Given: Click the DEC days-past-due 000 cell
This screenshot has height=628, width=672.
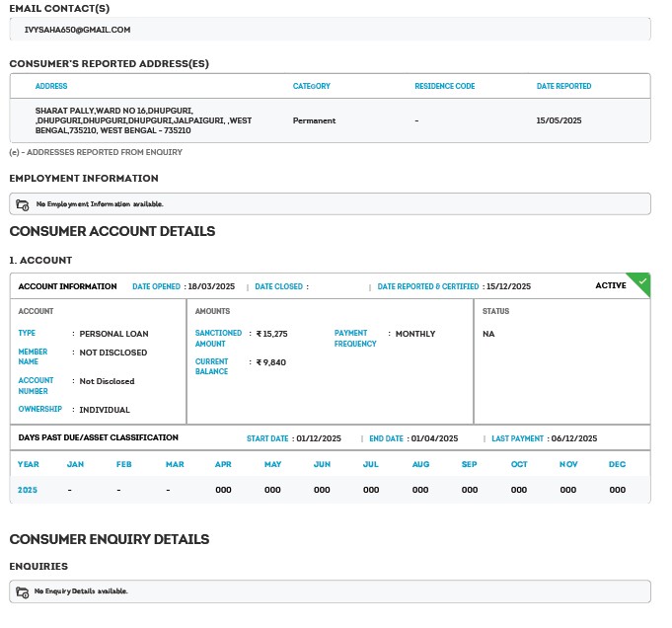Looking at the screenshot, I should point(618,490).
